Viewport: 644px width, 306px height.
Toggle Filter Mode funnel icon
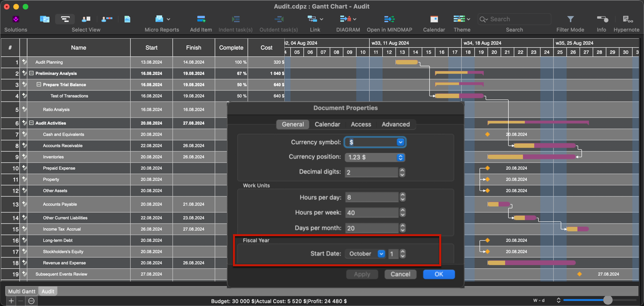(570, 19)
